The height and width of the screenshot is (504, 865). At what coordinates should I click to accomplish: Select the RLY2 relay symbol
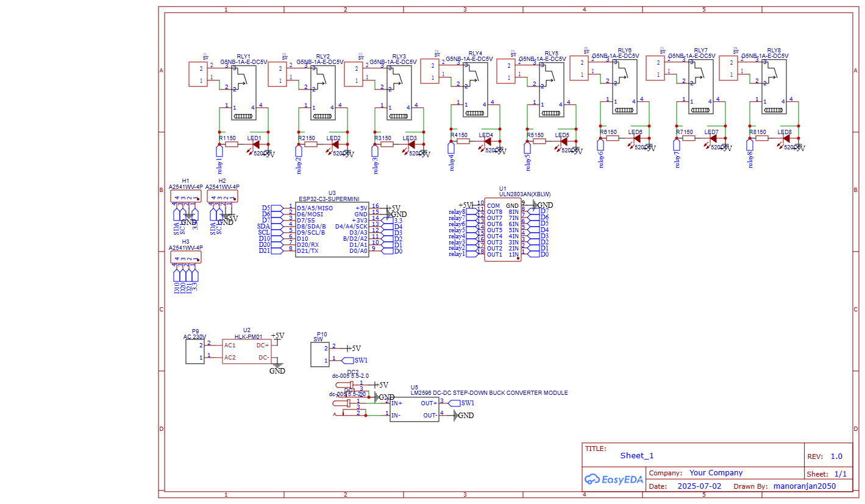(323, 93)
